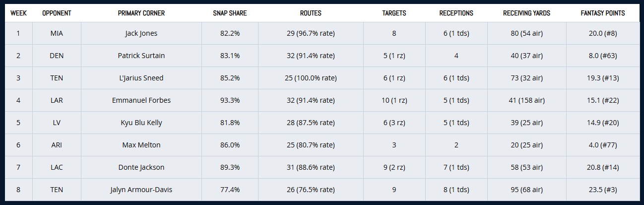
Task: Select the Kyu Blu Kelly cell
Action: (141, 123)
